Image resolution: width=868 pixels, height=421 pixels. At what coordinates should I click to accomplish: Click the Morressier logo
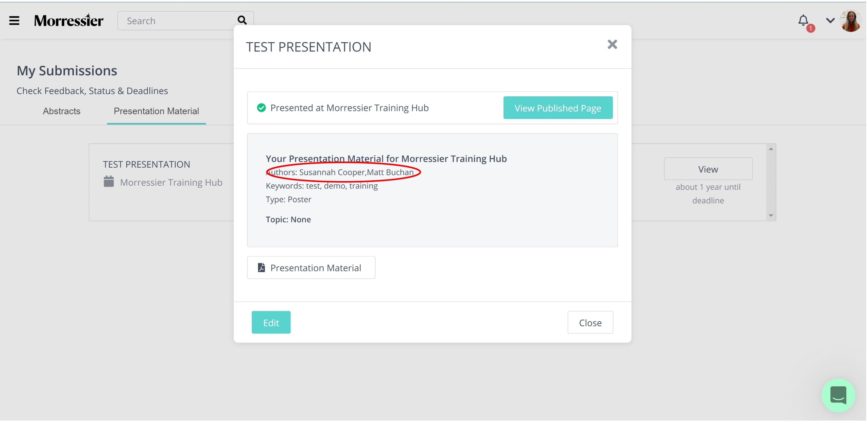(x=69, y=21)
